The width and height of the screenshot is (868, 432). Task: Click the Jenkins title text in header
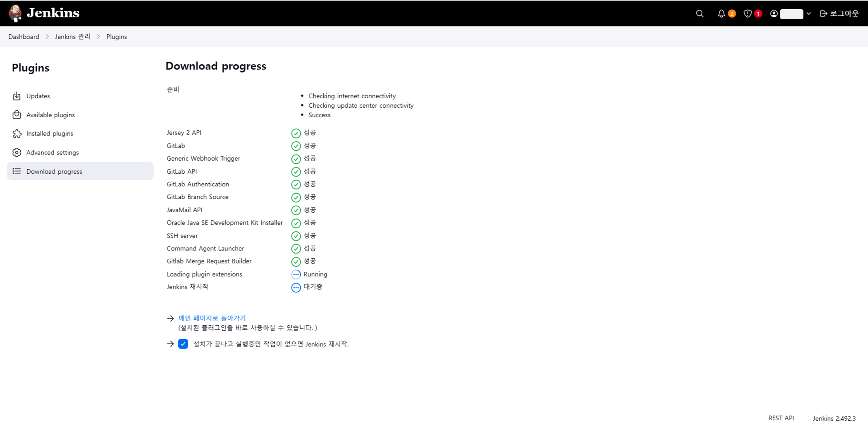[x=53, y=13]
